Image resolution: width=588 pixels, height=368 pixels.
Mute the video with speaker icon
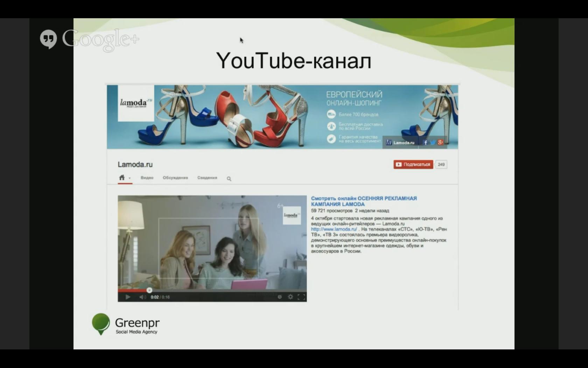(142, 297)
